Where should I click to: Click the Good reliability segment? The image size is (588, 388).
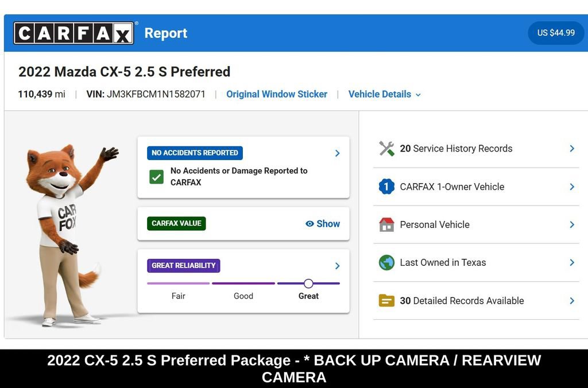tap(243, 284)
